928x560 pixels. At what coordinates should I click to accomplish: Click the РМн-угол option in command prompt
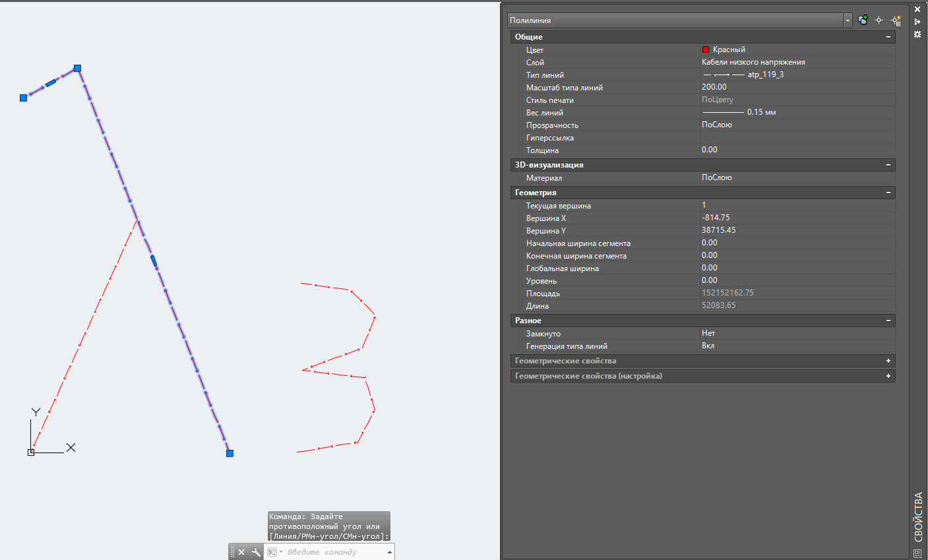click(321, 536)
